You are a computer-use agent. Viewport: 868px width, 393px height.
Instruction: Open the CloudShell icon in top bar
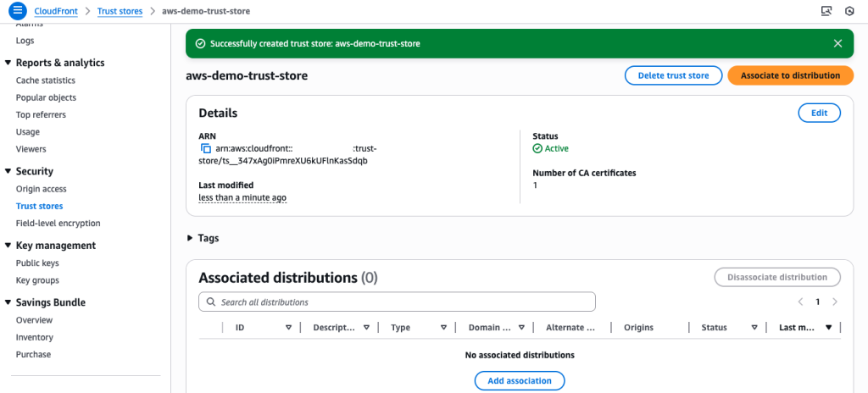click(x=826, y=11)
